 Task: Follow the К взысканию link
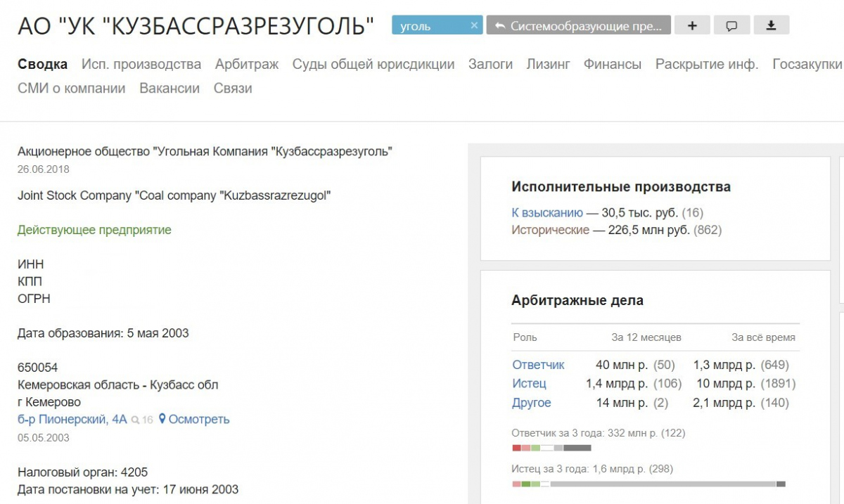point(547,212)
